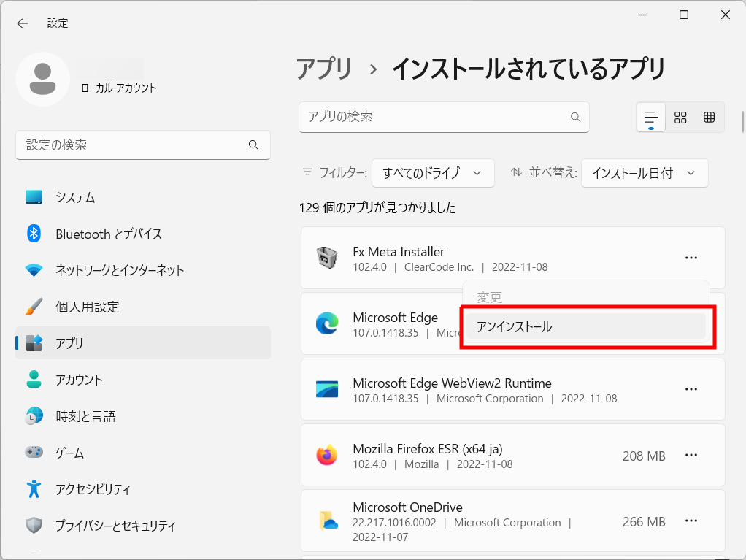
Task: Go back with the arrow icon
Action: pos(23,23)
